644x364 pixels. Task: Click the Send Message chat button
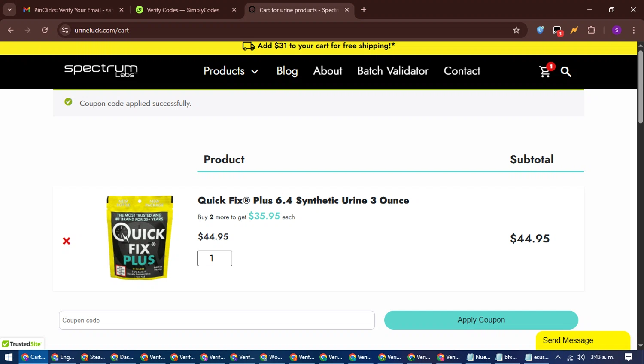(583, 340)
